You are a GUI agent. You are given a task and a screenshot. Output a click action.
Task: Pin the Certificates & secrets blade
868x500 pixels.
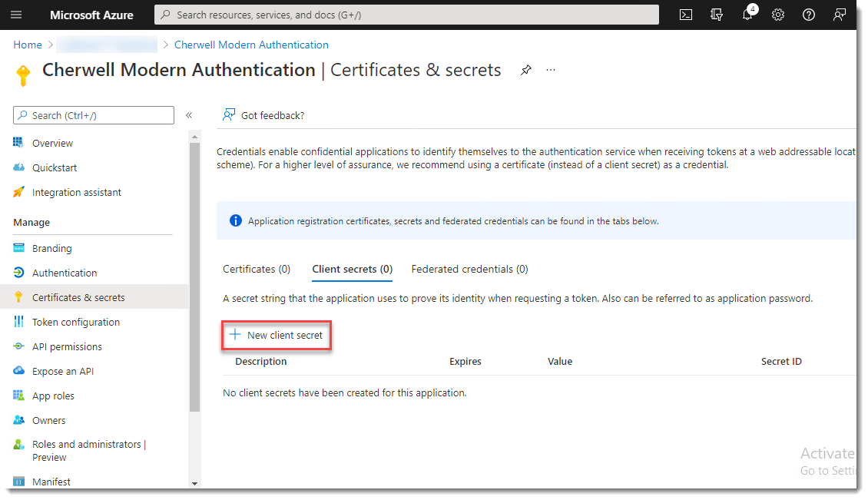point(525,70)
